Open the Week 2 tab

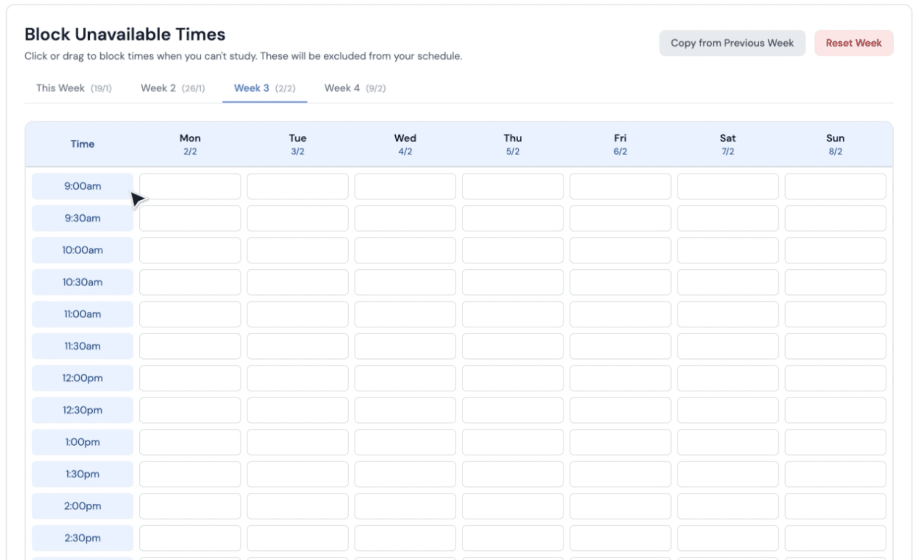pos(172,88)
